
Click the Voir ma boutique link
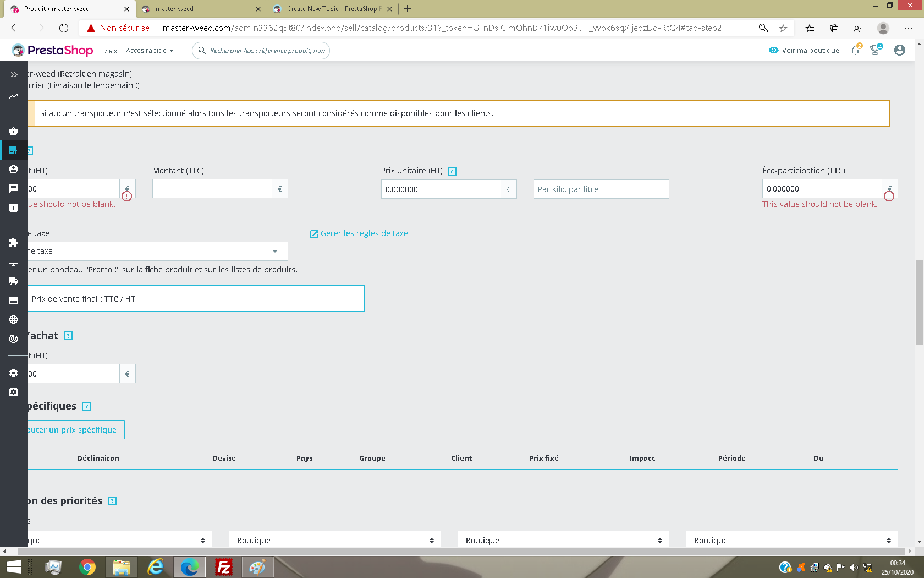[804, 50]
